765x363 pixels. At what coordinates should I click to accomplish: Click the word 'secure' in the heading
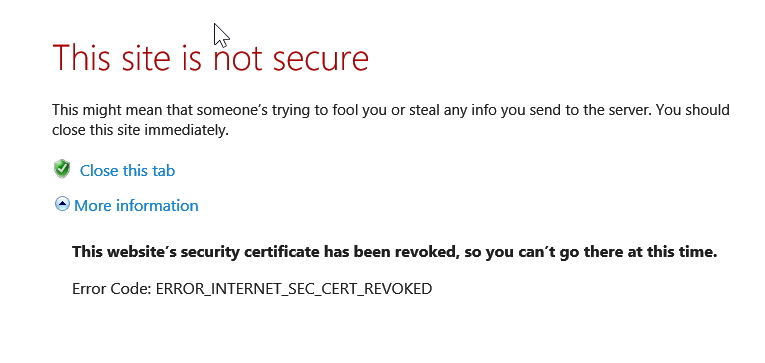pyautogui.click(x=321, y=59)
